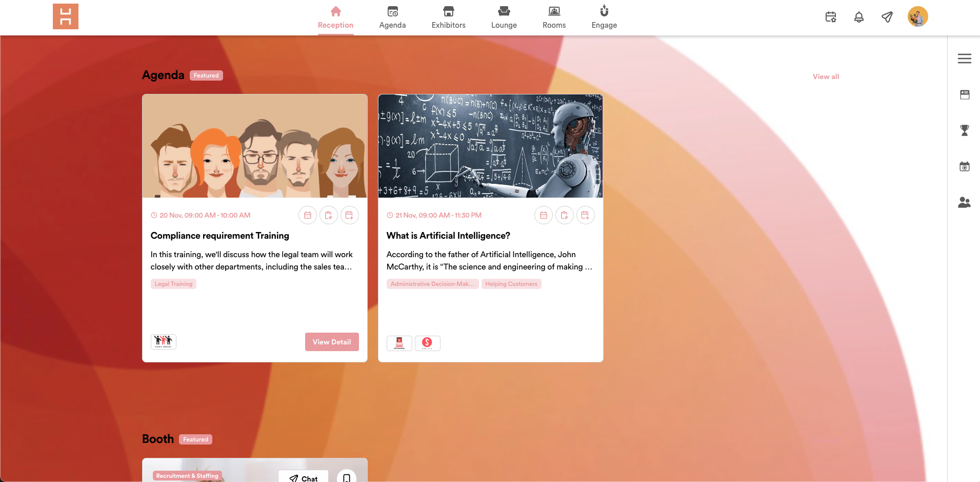The width and height of the screenshot is (980, 482).
Task: Open the people list icon in sidebar
Action: coord(965,202)
